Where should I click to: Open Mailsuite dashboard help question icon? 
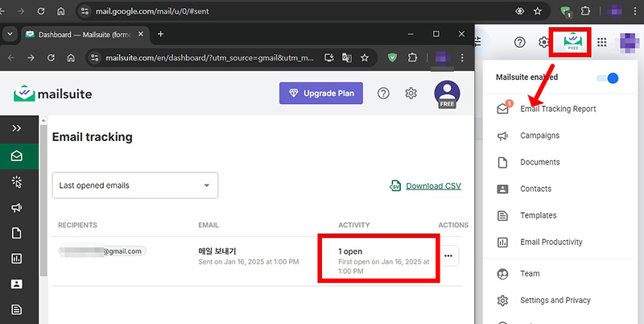(383, 93)
